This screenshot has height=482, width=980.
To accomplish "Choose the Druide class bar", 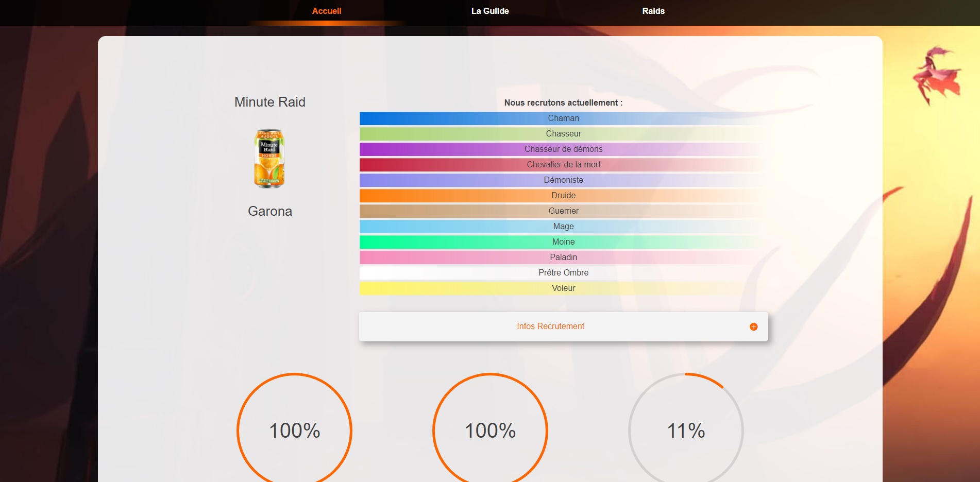I will (x=563, y=196).
